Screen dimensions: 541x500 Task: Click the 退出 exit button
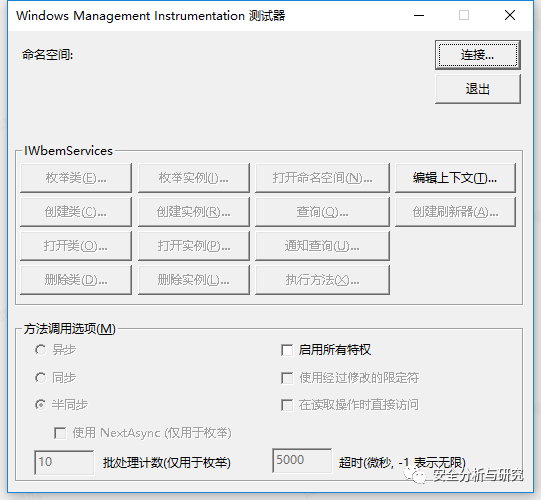click(x=478, y=89)
